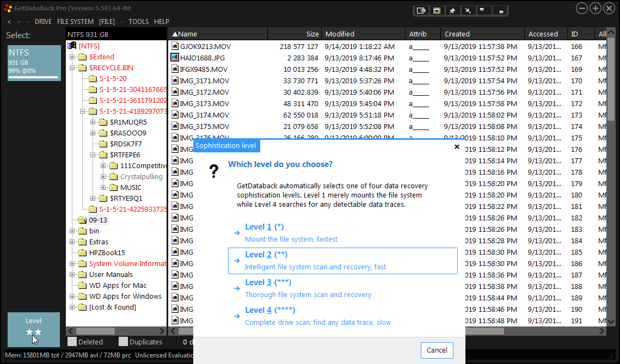Image resolution: width=620 pixels, height=364 pixels.
Task: Click the folder icon of 09-13
Action: (82, 220)
